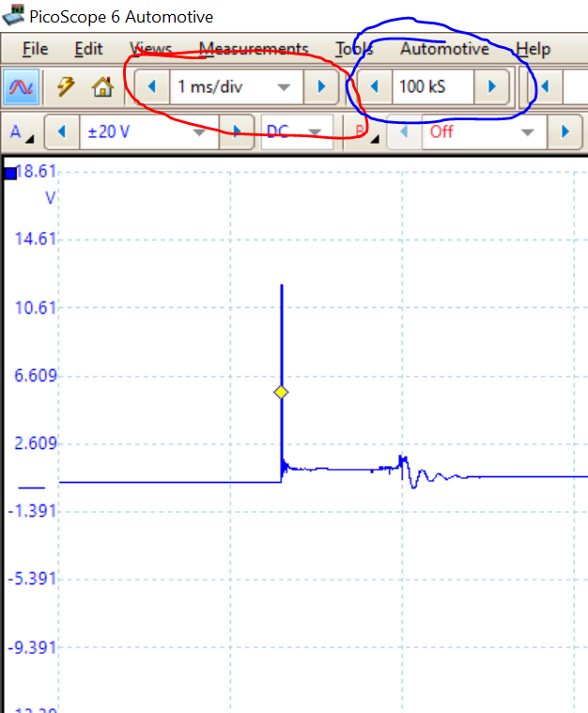Open the Automotive menu
Image resolution: width=588 pixels, height=713 pixels.
tap(444, 49)
